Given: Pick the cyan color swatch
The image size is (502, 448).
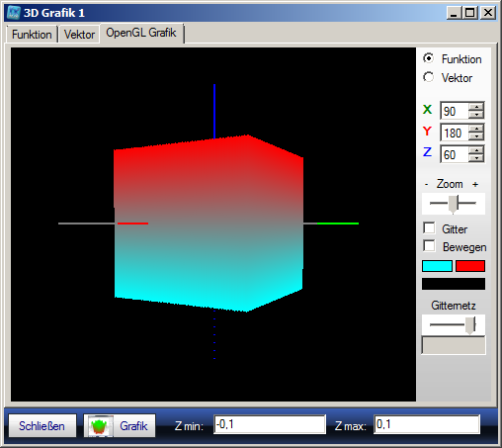Looking at the screenshot, I should (437, 266).
